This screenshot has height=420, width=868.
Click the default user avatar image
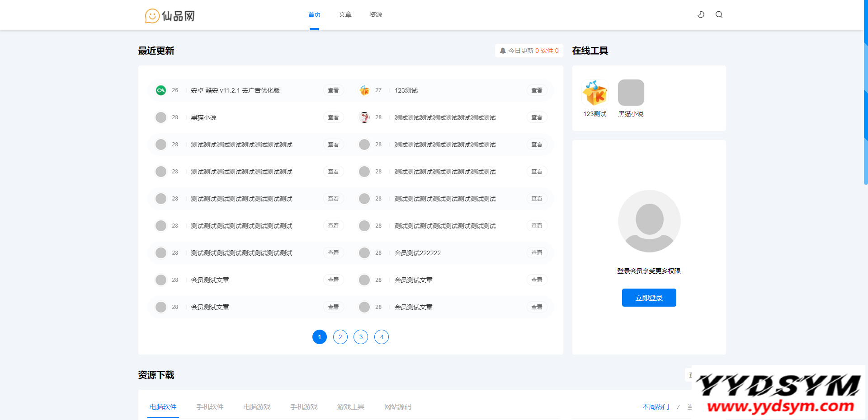pos(649,221)
